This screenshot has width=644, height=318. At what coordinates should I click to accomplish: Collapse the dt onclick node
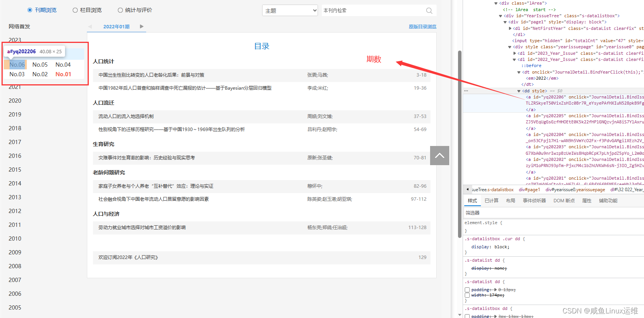[x=519, y=72]
